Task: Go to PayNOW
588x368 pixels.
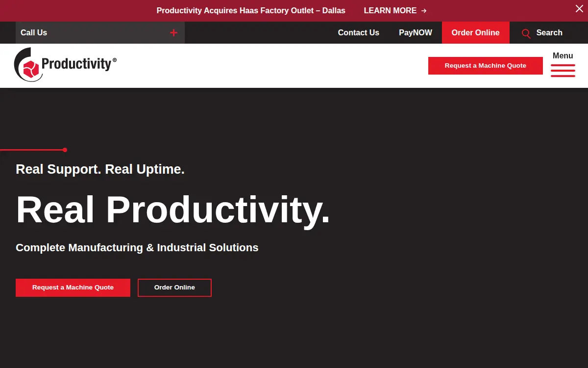Action: click(416, 32)
